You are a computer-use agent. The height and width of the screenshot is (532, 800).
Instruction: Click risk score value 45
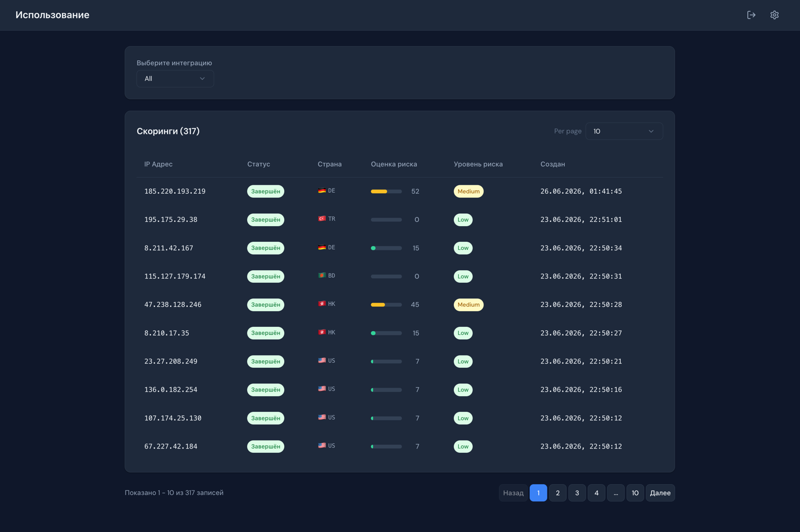(x=415, y=305)
